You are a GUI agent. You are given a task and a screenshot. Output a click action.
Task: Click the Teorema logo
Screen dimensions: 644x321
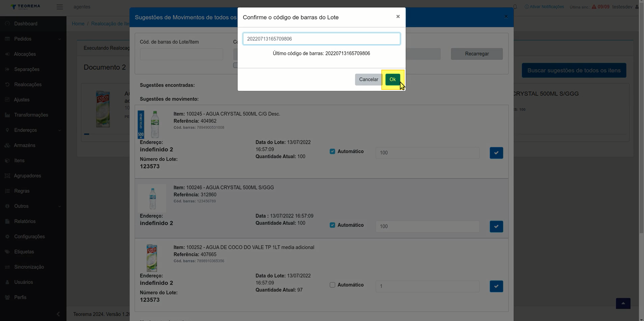click(25, 7)
